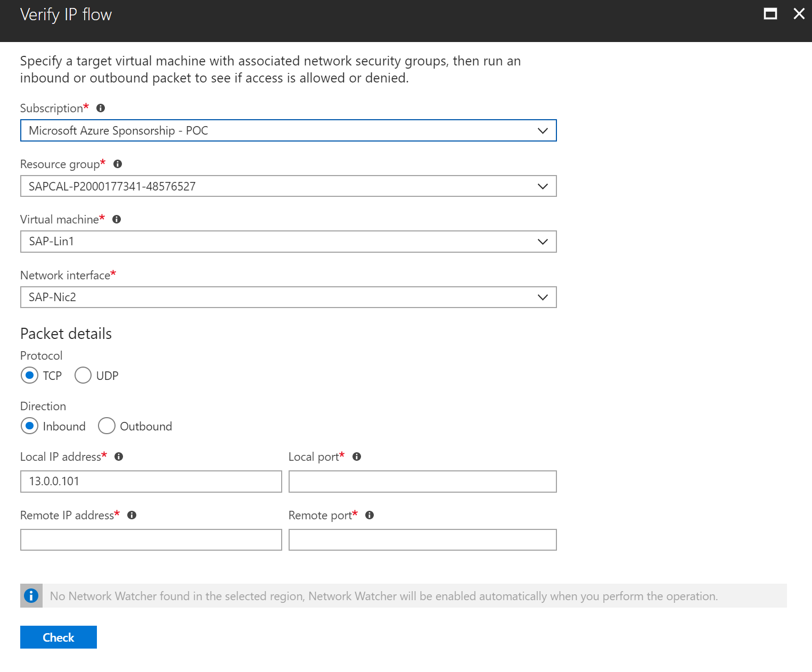Click the Resource group info icon

click(118, 164)
